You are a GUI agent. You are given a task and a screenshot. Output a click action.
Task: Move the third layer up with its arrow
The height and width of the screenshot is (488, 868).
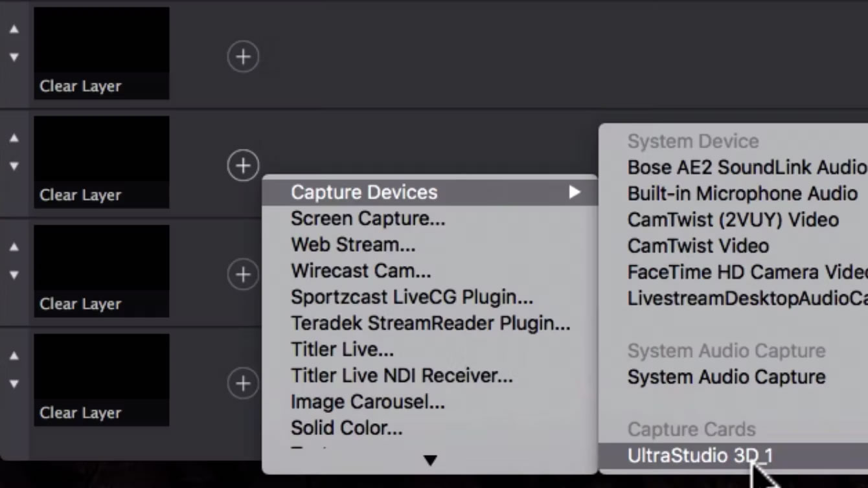14,247
